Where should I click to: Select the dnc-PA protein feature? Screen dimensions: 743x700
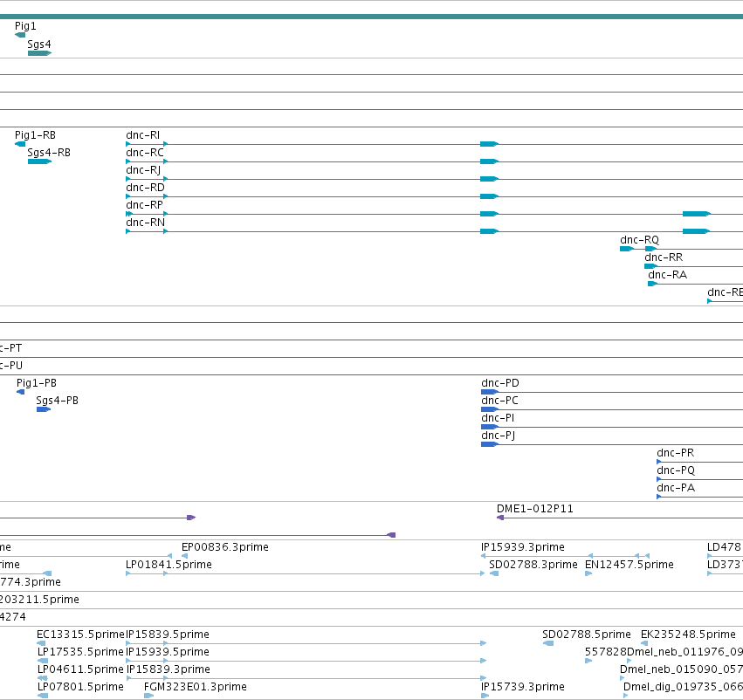[700, 497]
